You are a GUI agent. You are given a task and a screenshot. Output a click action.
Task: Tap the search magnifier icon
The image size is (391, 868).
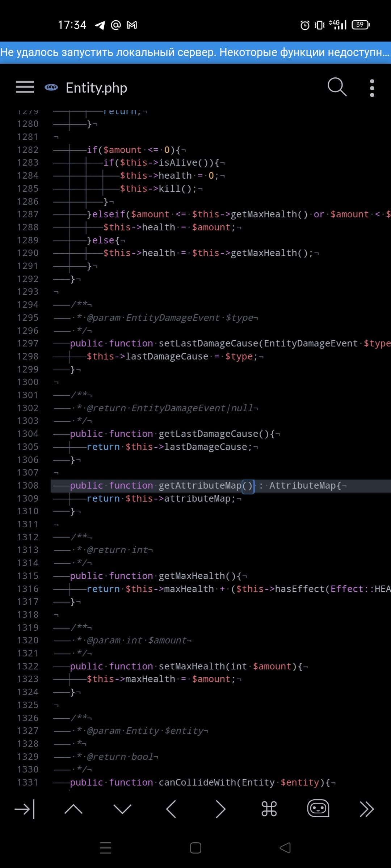pyautogui.click(x=337, y=87)
